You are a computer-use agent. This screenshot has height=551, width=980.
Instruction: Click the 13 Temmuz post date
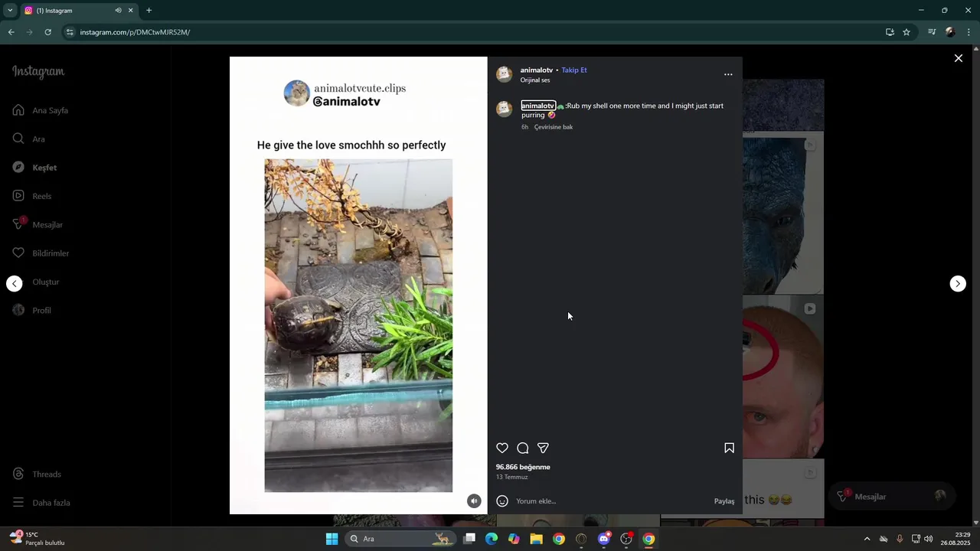(511, 478)
